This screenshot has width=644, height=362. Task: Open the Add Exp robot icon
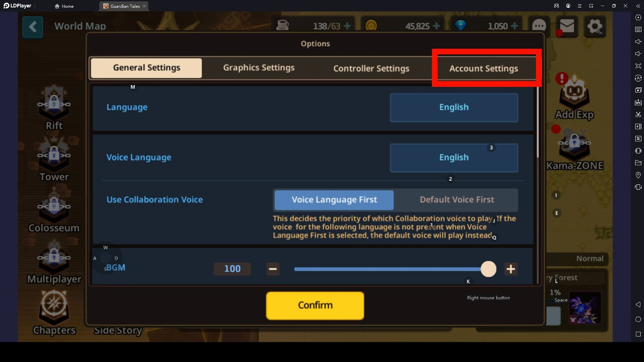coord(574,93)
